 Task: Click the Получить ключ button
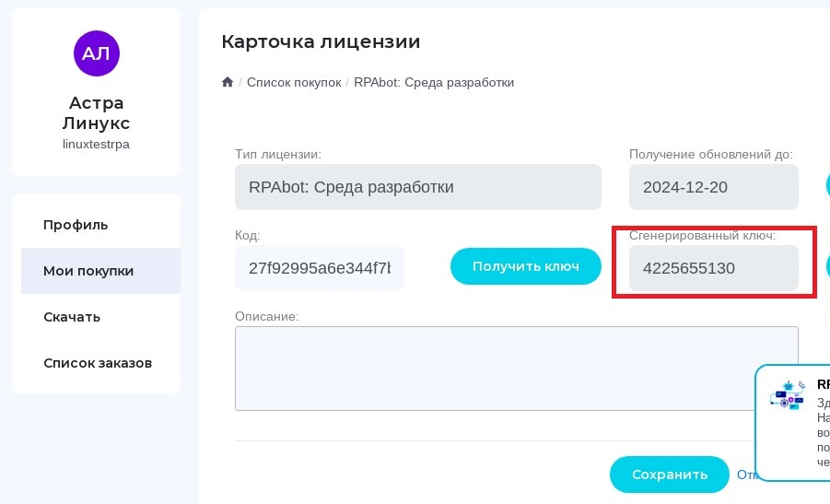coord(526,266)
